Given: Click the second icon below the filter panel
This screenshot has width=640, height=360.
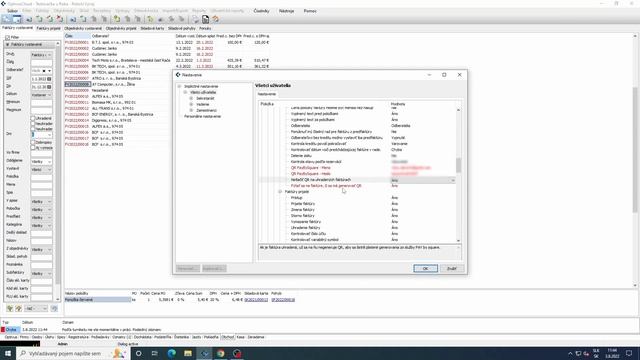Looking at the screenshot, I should coord(18,309).
